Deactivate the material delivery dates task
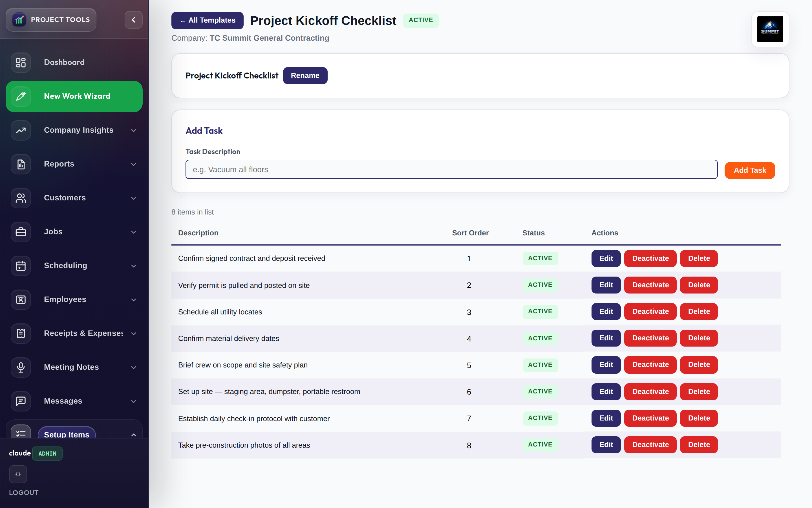This screenshot has height=508, width=812. click(650, 338)
